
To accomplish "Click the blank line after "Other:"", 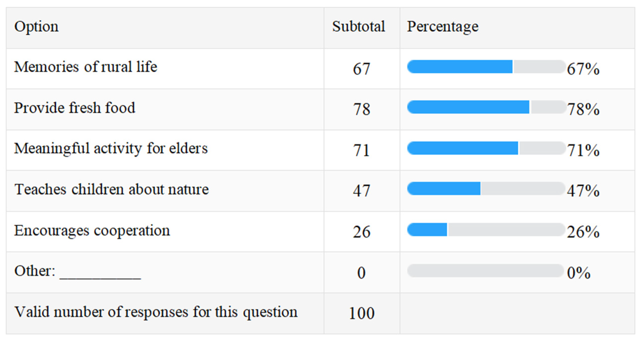I will point(100,274).
